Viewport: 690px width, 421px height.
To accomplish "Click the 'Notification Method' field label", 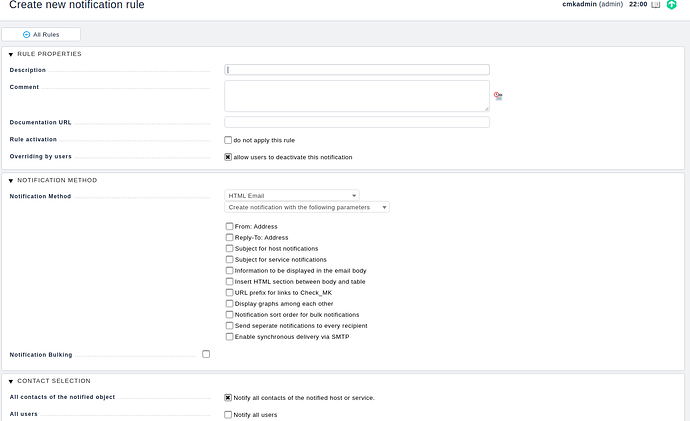I will [40, 196].
